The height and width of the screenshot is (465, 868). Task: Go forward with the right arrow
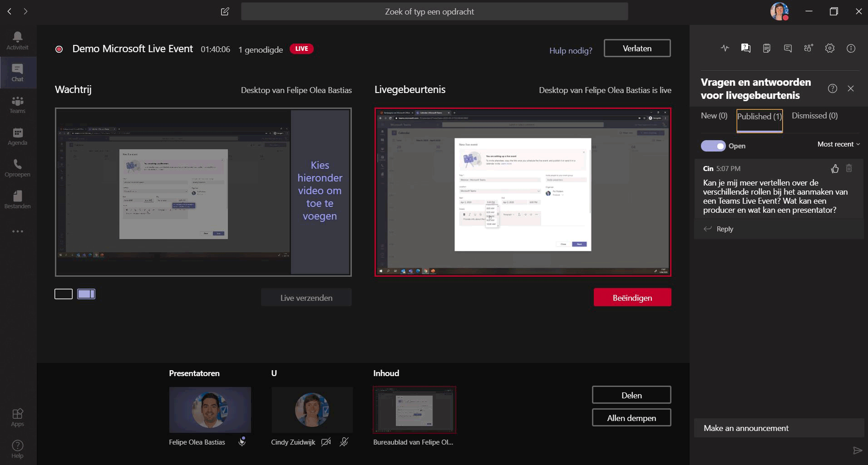[25, 11]
